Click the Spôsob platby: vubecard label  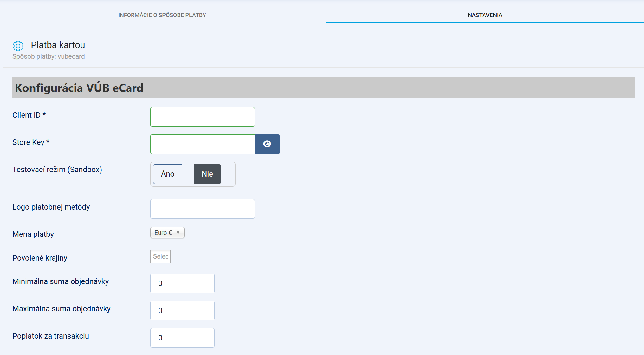coord(49,56)
